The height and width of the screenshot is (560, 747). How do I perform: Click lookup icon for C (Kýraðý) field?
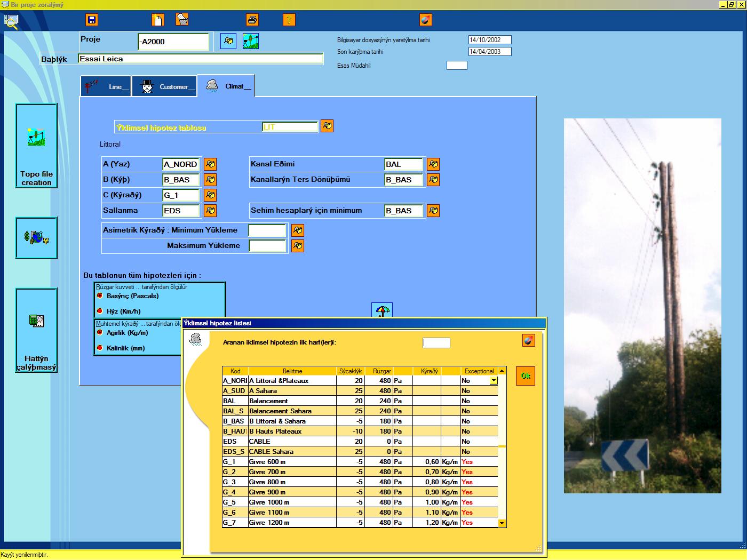210,195
